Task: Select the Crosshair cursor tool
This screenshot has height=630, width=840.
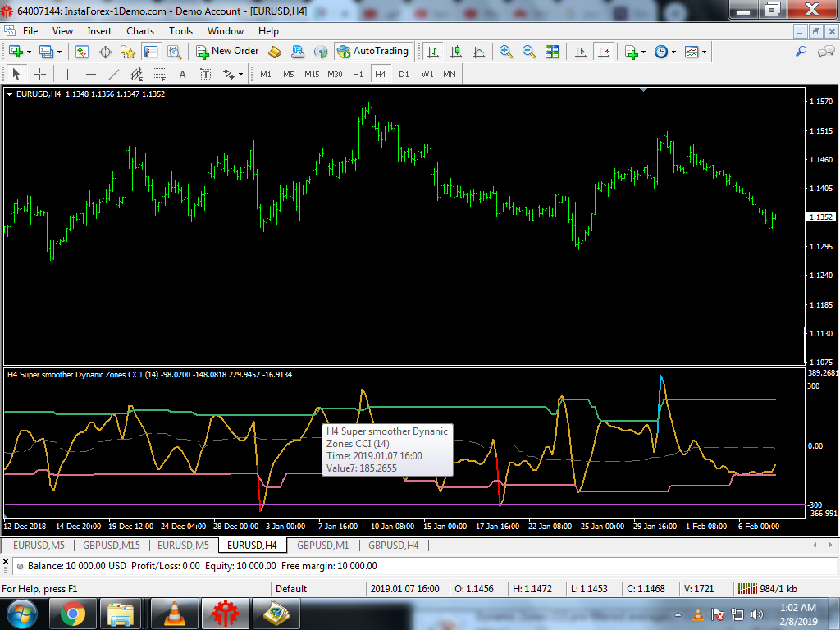Action: pyautogui.click(x=39, y=74)
